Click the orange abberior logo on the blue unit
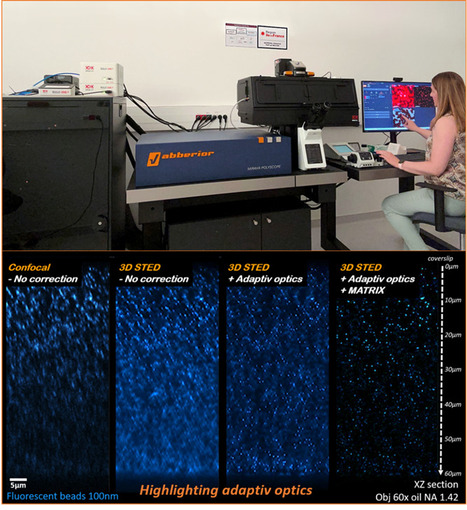 click(x=180, y=157)
